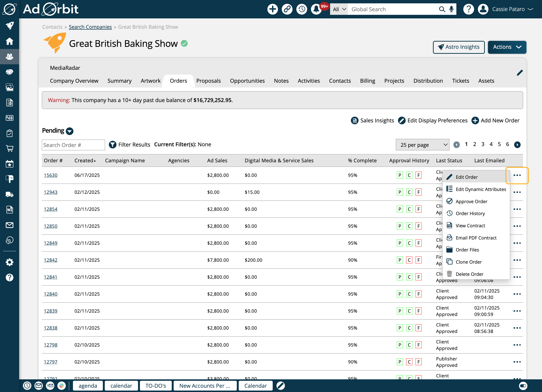Switch to the Billing tab
The width and height of the screenshot is (542, 392).
(367, 81)
